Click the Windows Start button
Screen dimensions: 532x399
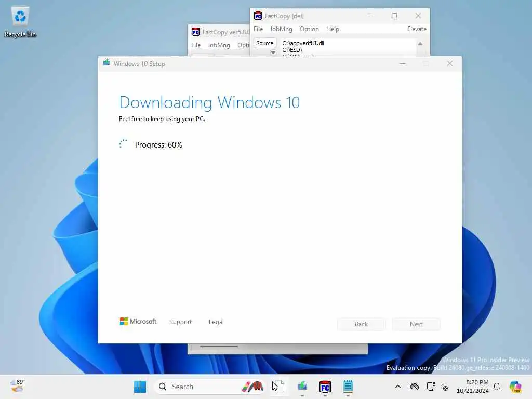[140, 387]
